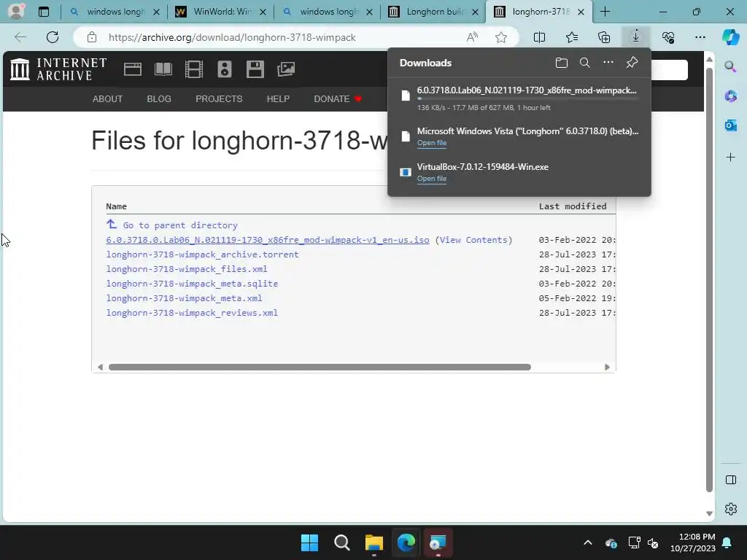Open file for VirtualBox-7.0.12 download

(432, 179)
